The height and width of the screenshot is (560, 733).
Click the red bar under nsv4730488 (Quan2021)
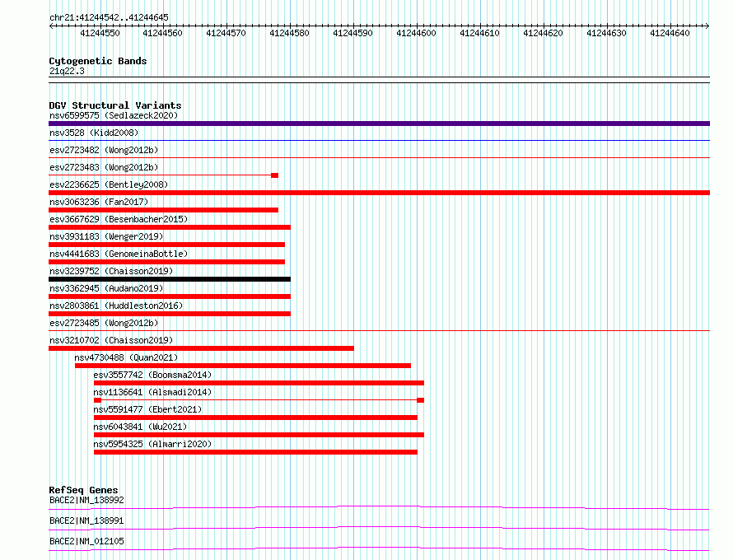(x=243, y=366)
